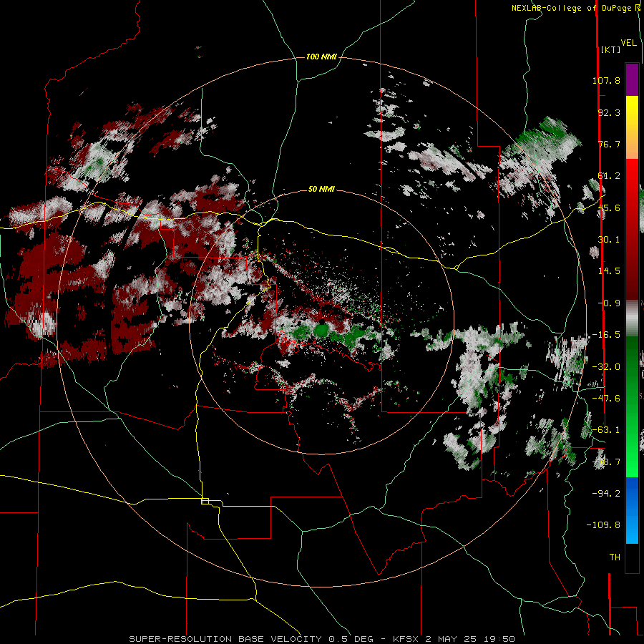This screenshot has height=644, width=644.
Task: Select the -47.6 scale value
Action: tap(606, 399)
